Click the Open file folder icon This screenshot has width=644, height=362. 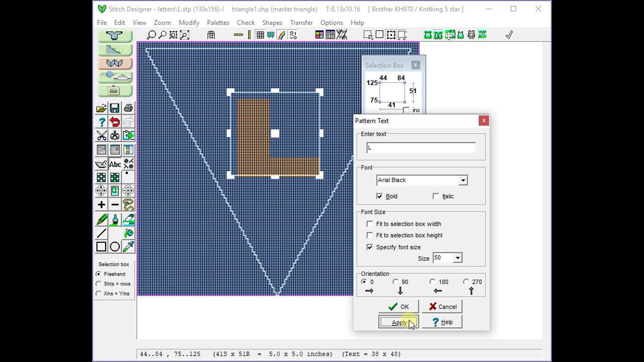coord(101,108)
